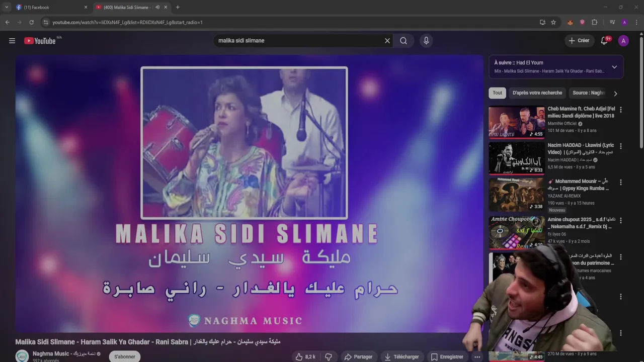Select the D'après votre recherche chip
Viewport: 644px width, 362px height.
point(537,93)
